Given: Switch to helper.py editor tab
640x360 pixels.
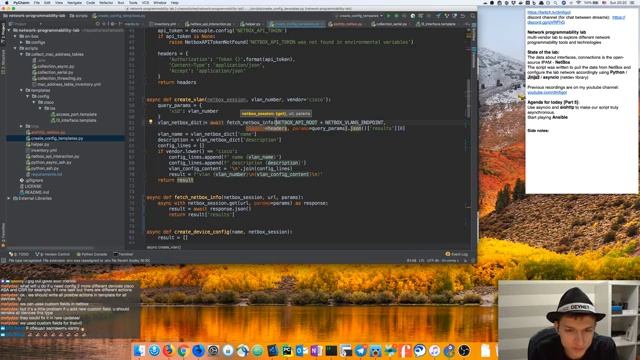Looking at the screenshot, I should [x=251, y=24].
